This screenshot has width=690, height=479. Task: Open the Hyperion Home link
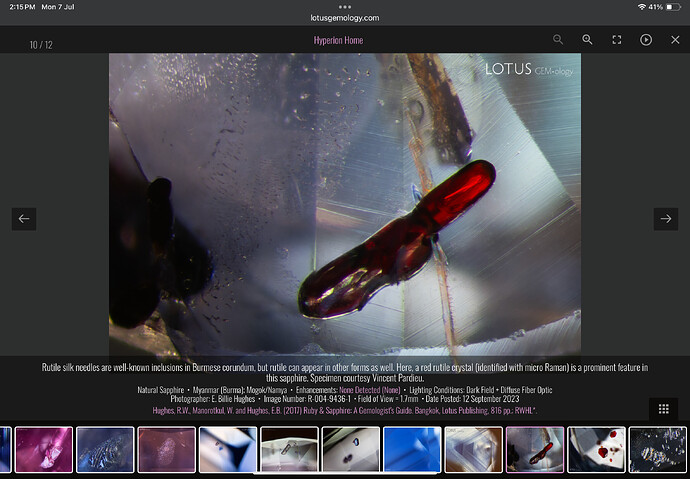click(338, 40)
